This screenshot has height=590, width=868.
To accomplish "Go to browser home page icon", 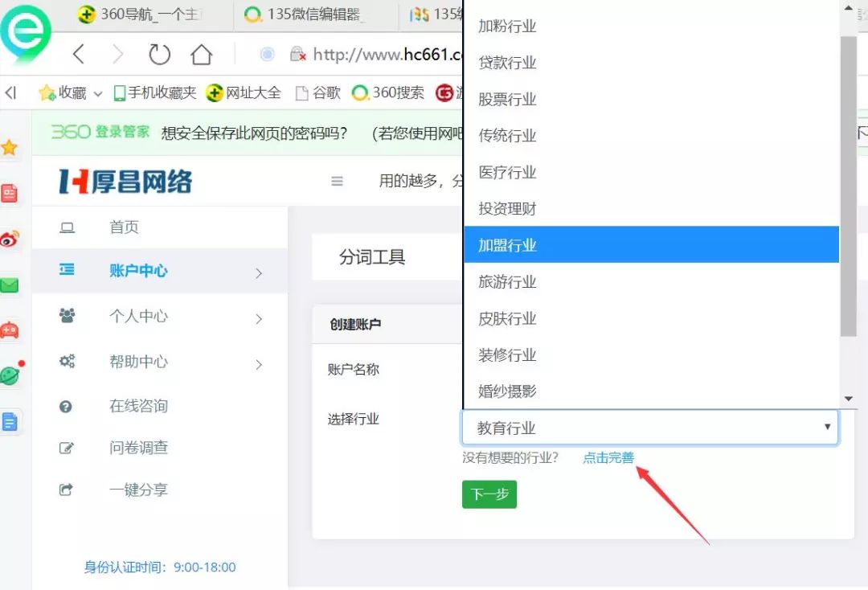I will 202,54.
